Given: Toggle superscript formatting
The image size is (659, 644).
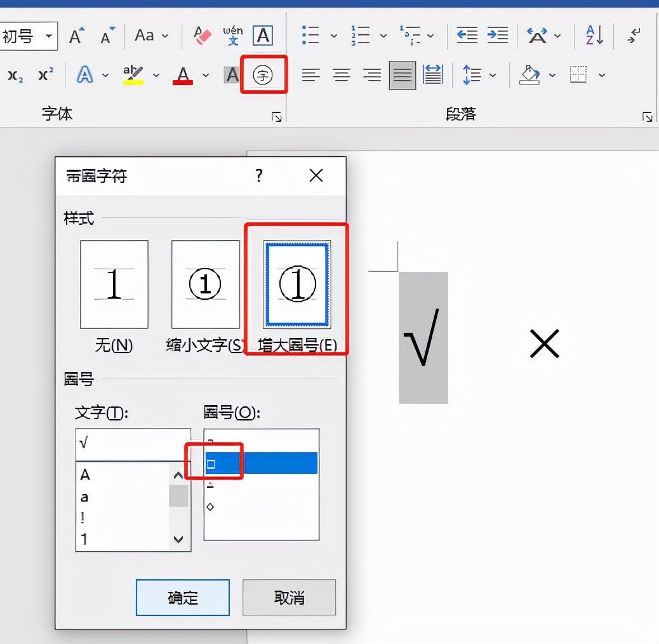Looking at the screenshot, I should (x=45, y=74).
